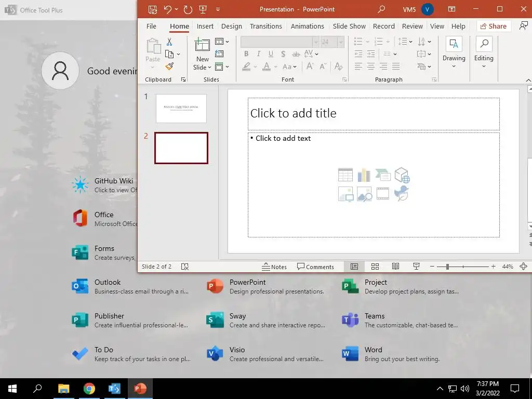Open the File tab

click(x=151, y=26)
